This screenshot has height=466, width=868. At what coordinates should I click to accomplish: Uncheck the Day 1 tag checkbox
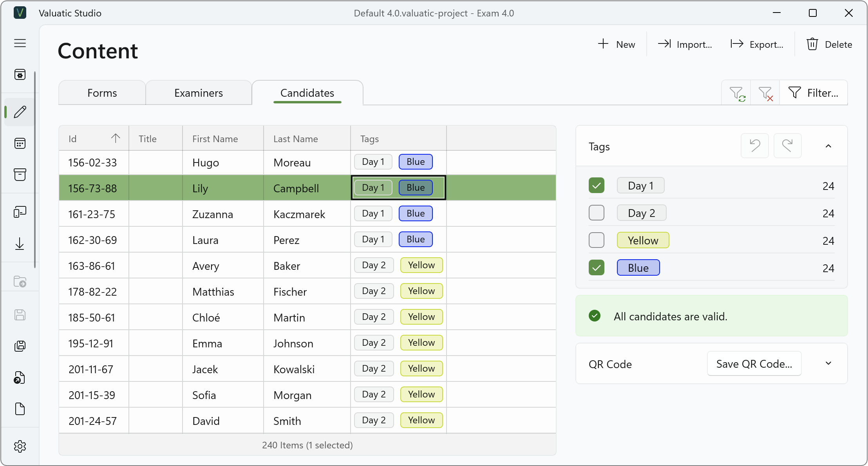[x=597, y=186]
